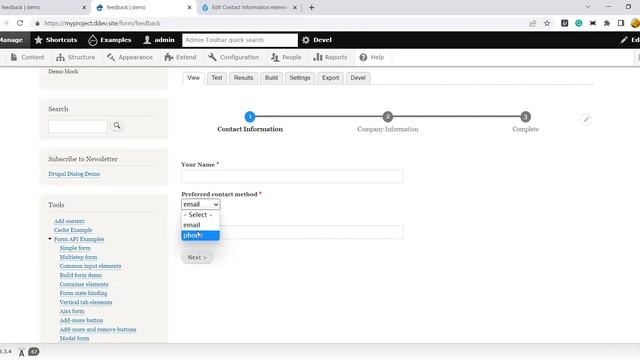Open the Content admin menu

tap(27, 57)
